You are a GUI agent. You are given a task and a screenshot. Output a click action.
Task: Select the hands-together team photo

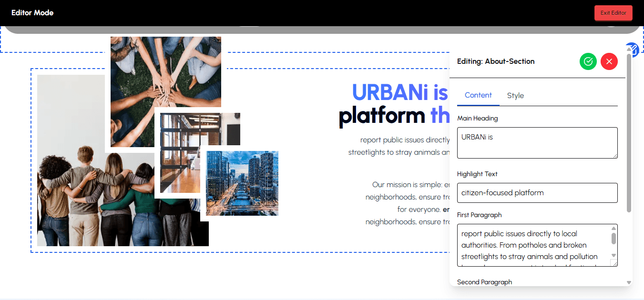coord(166,71)
